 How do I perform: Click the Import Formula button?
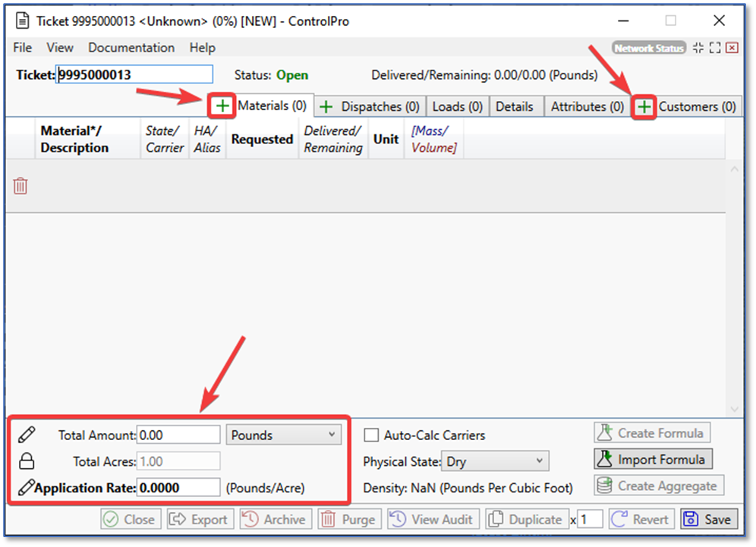pos(653,460)
